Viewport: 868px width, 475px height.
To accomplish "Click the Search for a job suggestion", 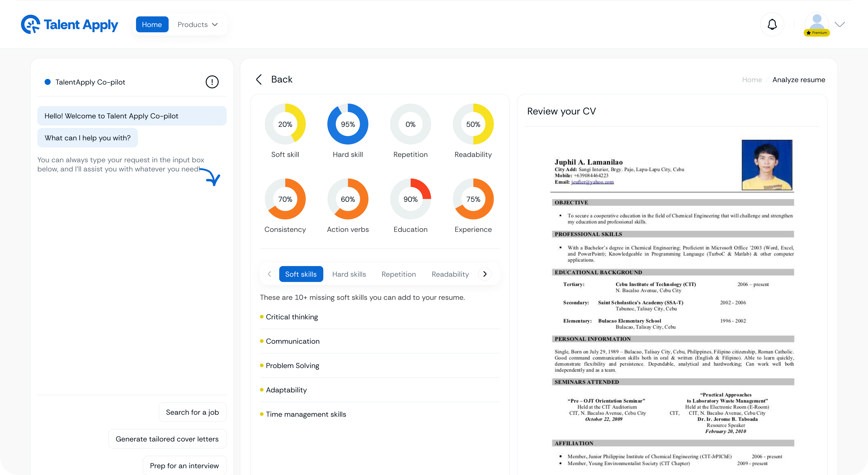I will (x=192, y=412).
